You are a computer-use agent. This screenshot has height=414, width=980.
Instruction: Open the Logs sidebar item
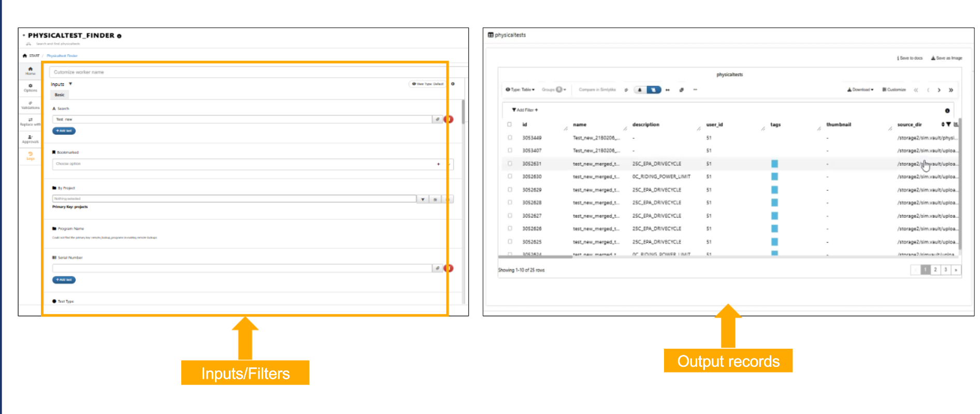tap(30, 155)
